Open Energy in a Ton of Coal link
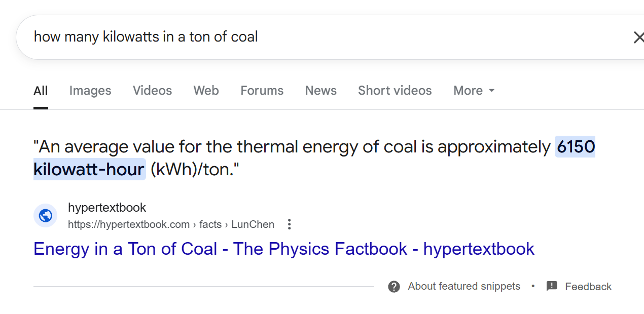The height and width of the screenshot is (314, 644). pos(284,249)
